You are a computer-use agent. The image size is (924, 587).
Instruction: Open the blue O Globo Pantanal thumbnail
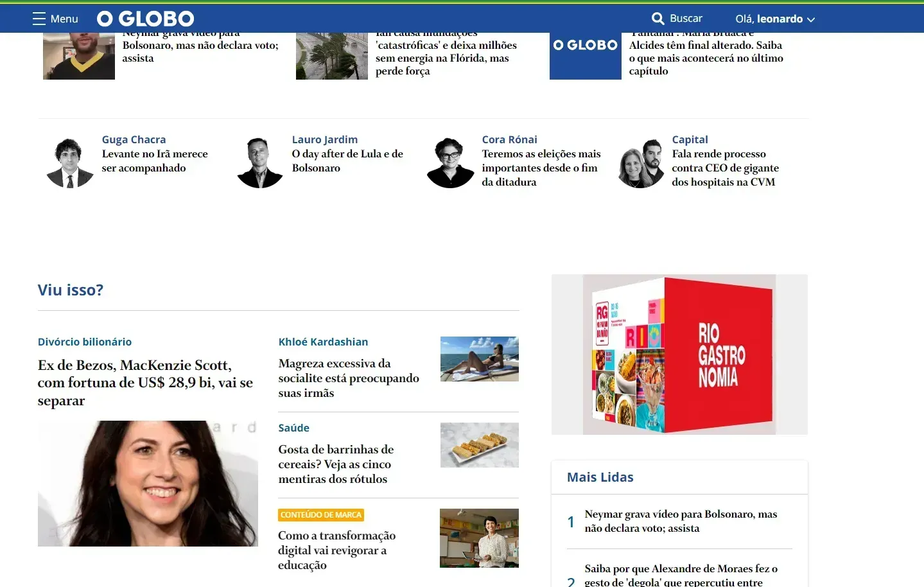pyautogui.click(x=586, y=56)
